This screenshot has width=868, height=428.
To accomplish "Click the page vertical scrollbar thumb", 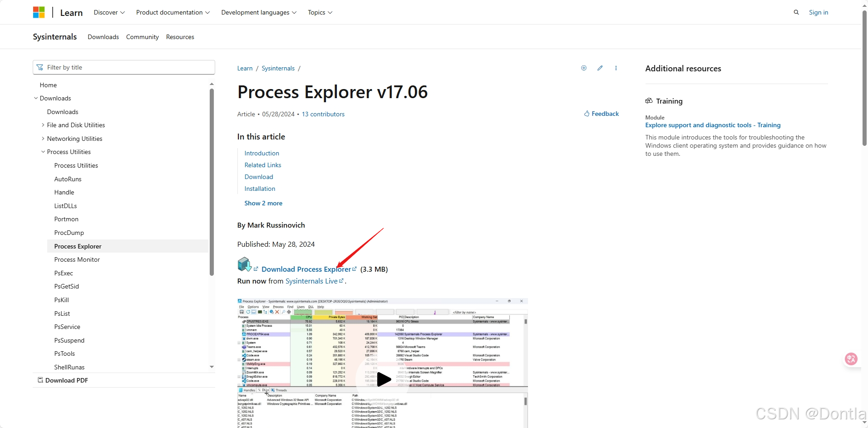I will coord(865,77).
